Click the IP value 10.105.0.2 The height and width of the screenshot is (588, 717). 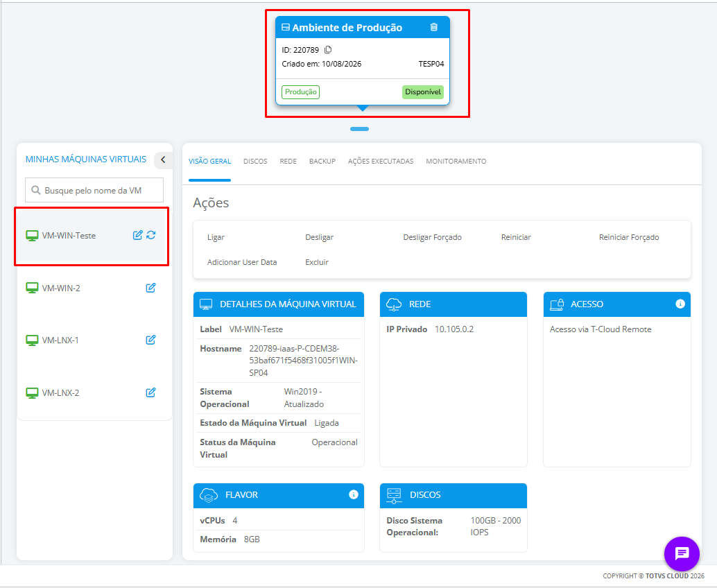point(454,329)
